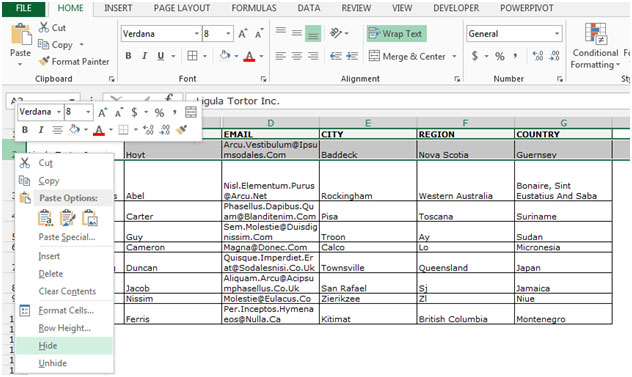Increase Decimal in ribbon Number group
Screen dimensions: 632x377
pyautogui.click(x=538, y=56)
